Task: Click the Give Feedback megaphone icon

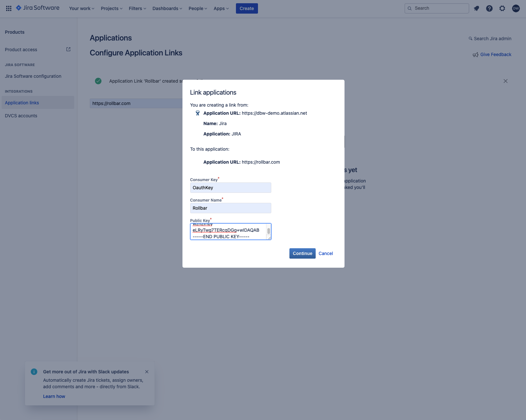Action: tap(475, 55)
